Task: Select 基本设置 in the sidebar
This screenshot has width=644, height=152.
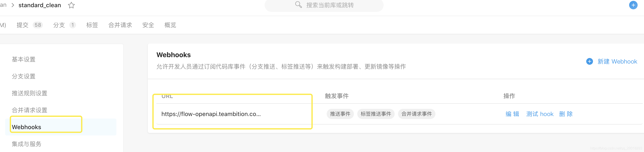Action: pyautogui.click(x=24, y=59)
